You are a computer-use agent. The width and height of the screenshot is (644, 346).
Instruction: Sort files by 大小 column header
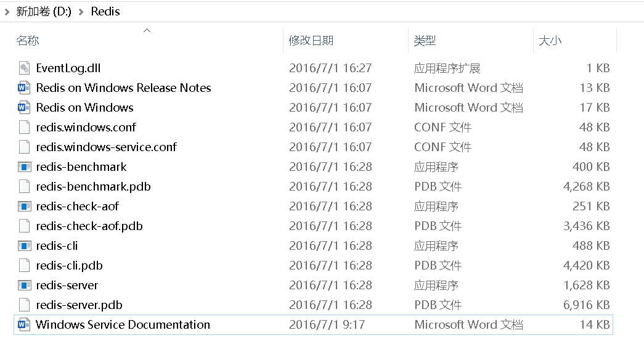click(550, 41)
